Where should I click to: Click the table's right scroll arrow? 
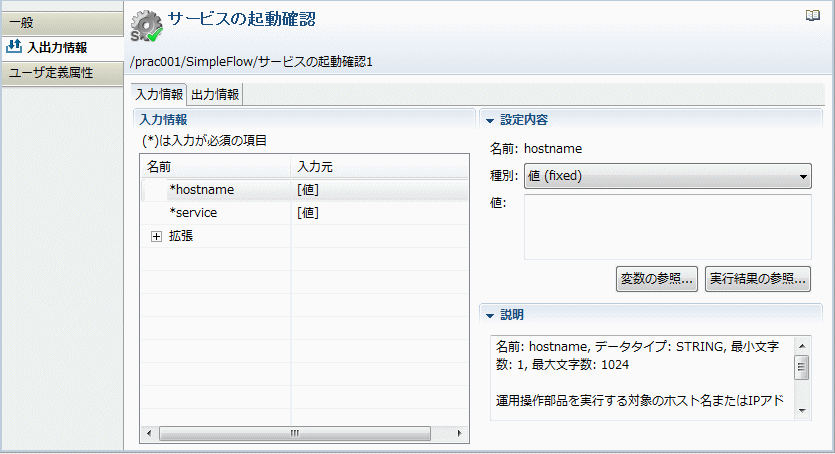(460, 433)
